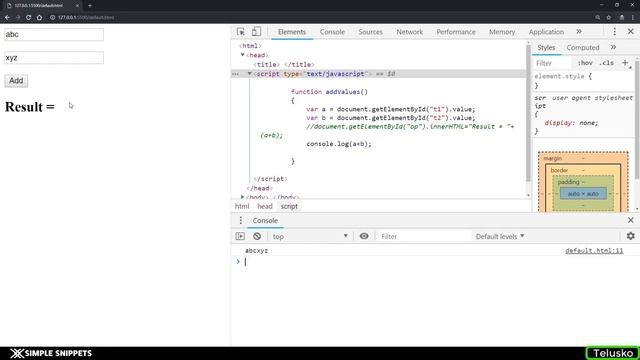Viewport: 640px width, 360px height.
Task: Go forward in browser history
Action: click(18, 18)
